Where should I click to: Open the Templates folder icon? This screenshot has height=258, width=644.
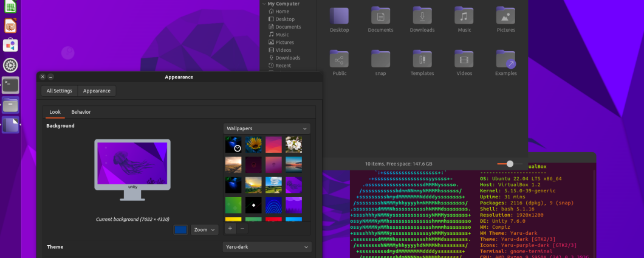422,60
